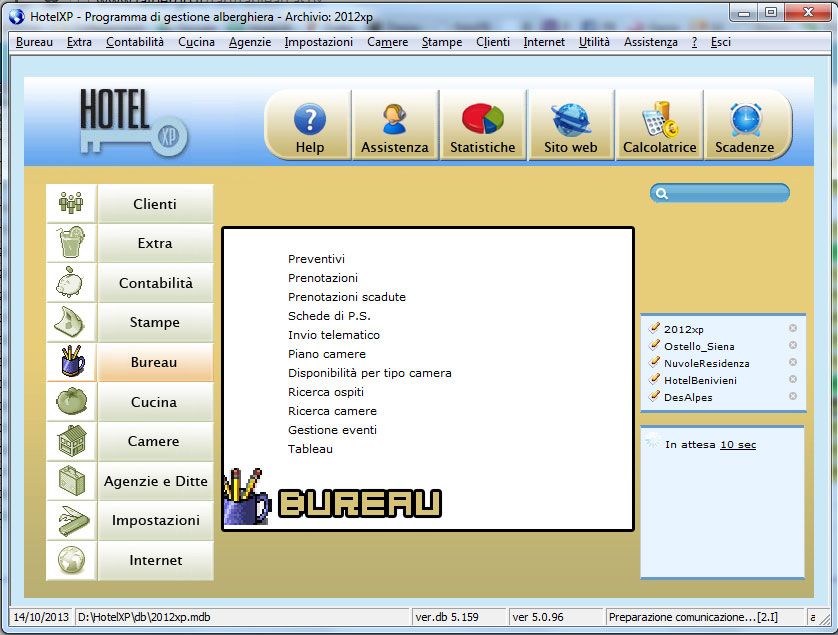This screenshot has width=838, height=635.
Task: Click the Extra drink glass icon
Action: (71, 243)
